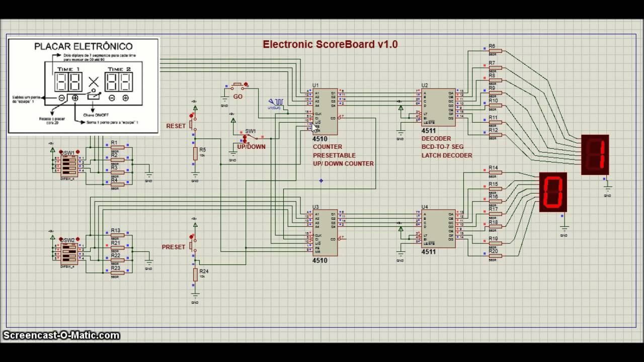Toggle the SW1 UP/DOWN switch
The width and height of the screenshot is (644, 362).
pos(251,137)
